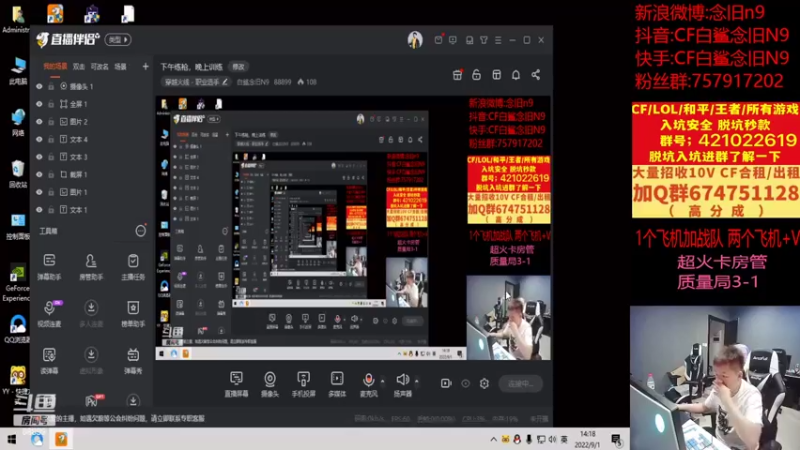
Task: Open the Windows Start menu
Action: (12, 439)
